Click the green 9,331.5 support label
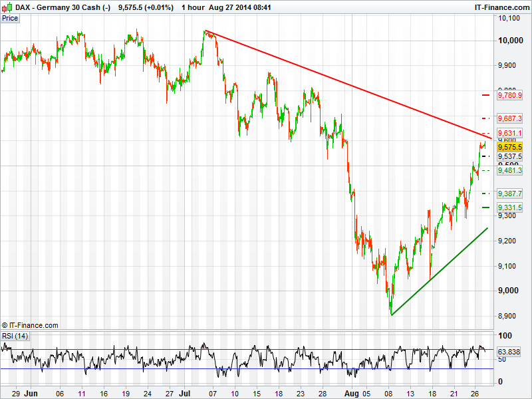 point(509,207)
